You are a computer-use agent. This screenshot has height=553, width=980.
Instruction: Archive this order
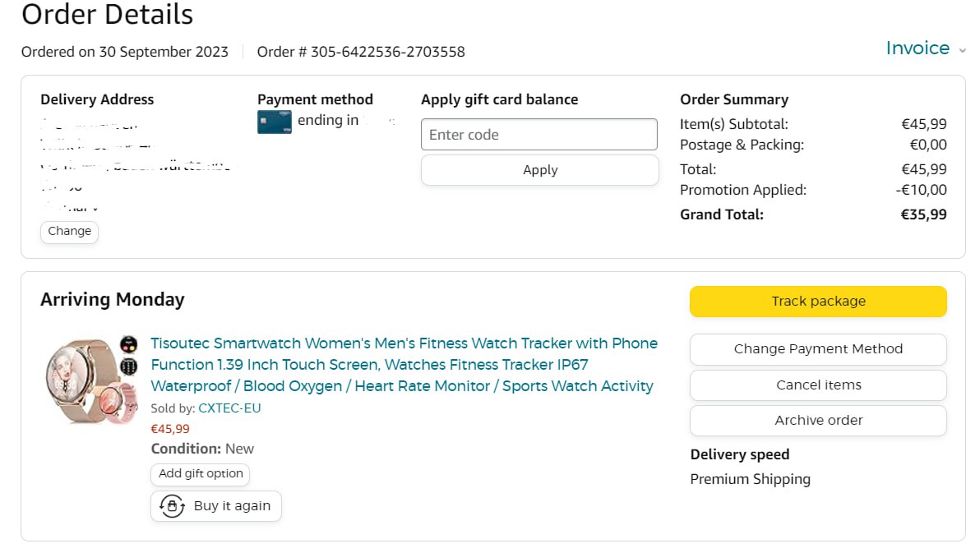point(817,420)
